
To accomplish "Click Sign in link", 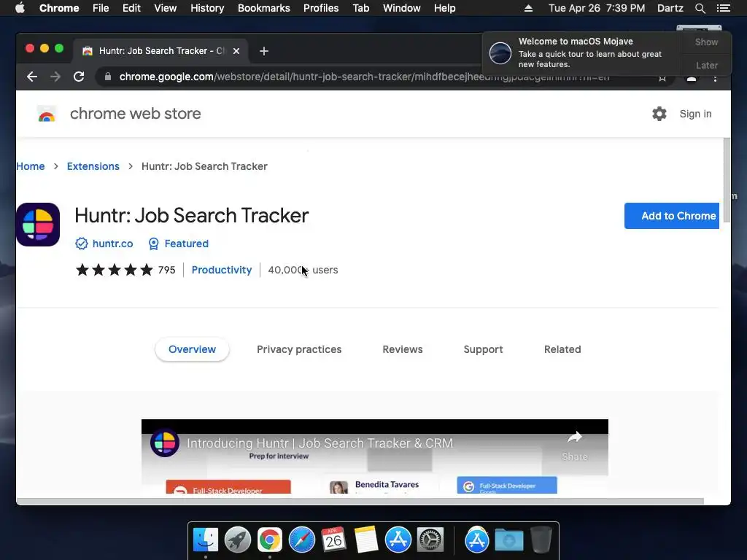I will coord(695,114).
